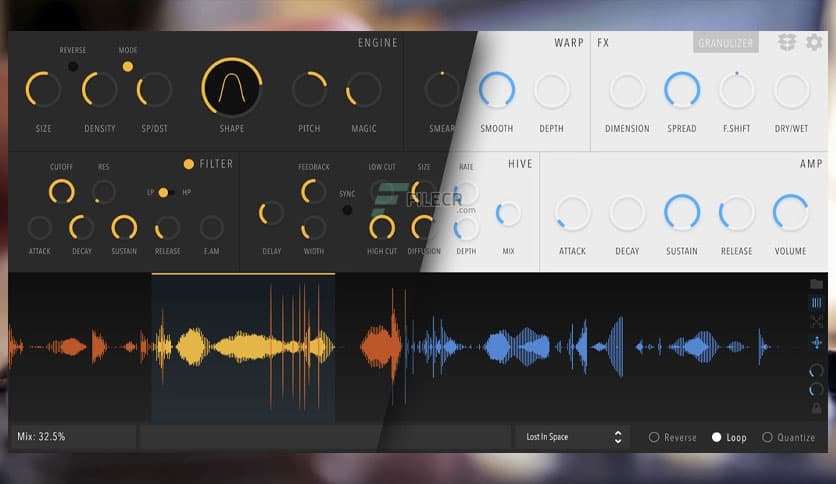Image resolution: width=836 pixels, height=484 pixels.
Task: Click the HIGH CUT knob
Action: coord(382,228)
